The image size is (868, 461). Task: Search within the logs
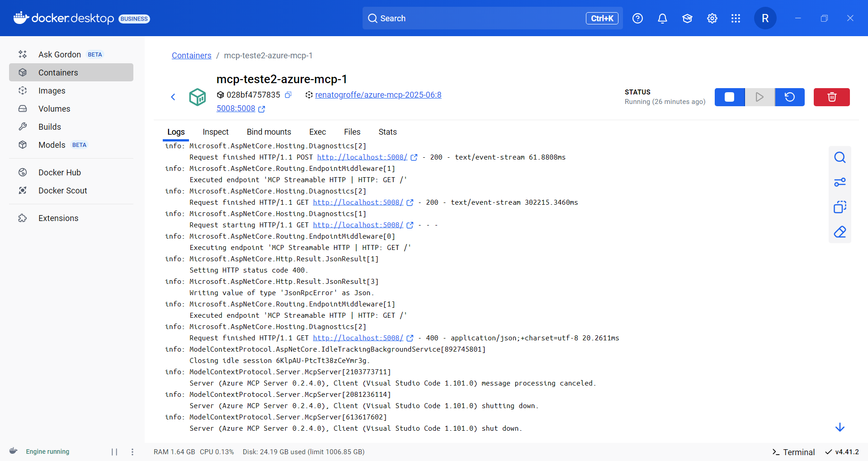[x=840, y=157]
